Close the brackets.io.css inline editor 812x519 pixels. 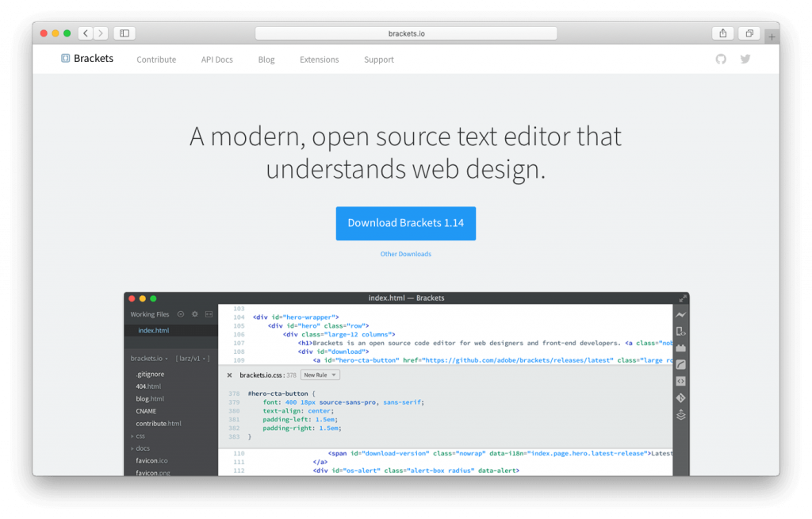229,375
